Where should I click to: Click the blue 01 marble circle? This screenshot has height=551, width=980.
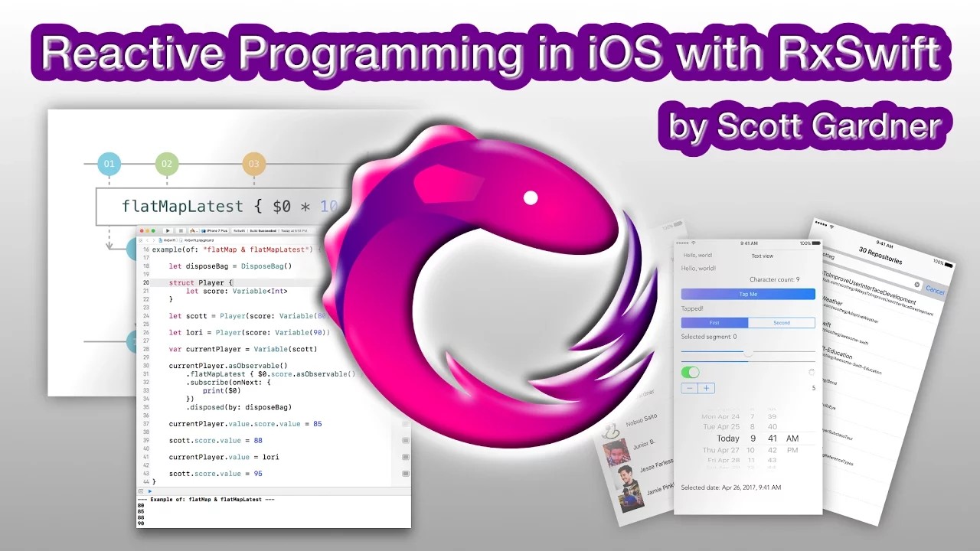[109, 164]
